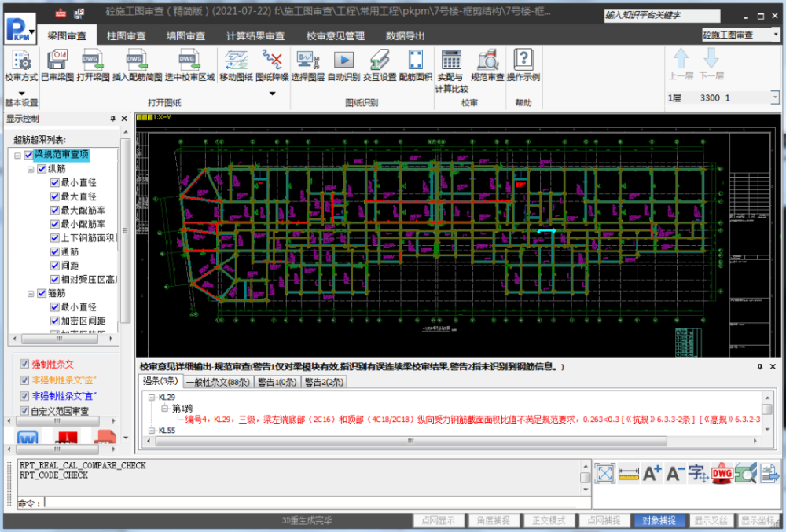Start the 规范审查 code check
This screenshot has height=532, width=786.
[x=487, y=65]
